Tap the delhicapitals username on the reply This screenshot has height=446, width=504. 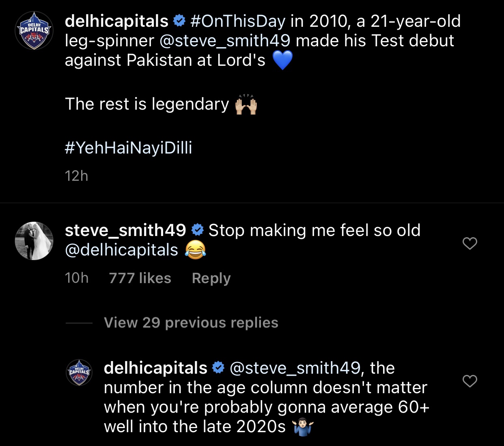coord(155,368)
